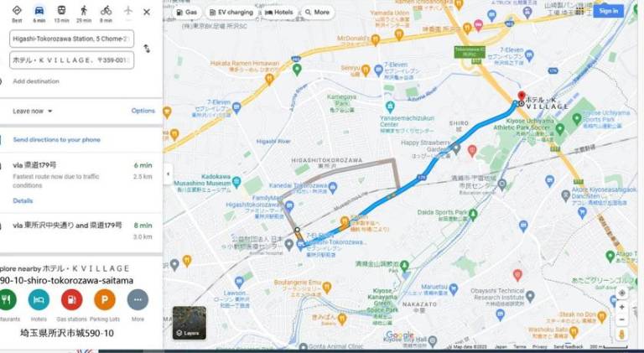Collapse the side panel arrow
644x353 pixels.
click(x=168, y=174)
